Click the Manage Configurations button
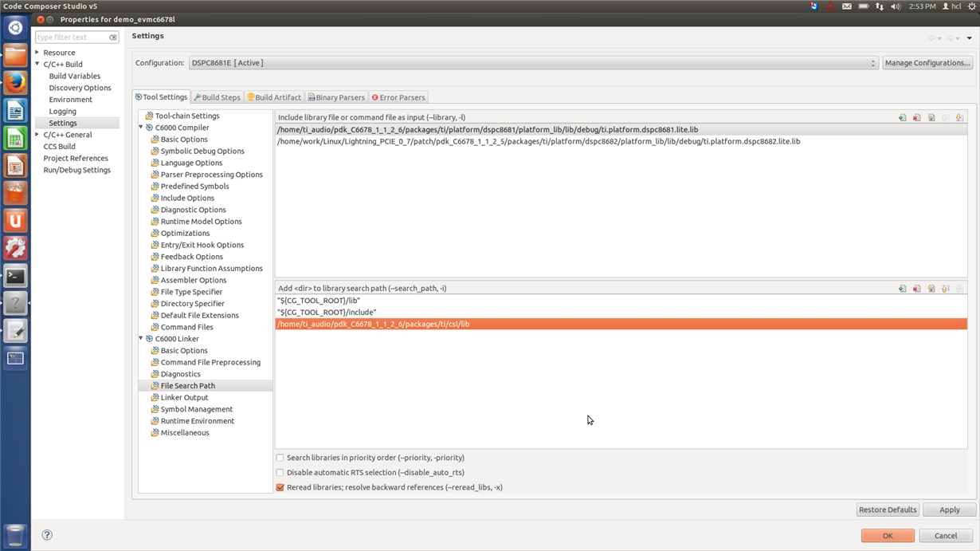980x551 pixels. 927,63
